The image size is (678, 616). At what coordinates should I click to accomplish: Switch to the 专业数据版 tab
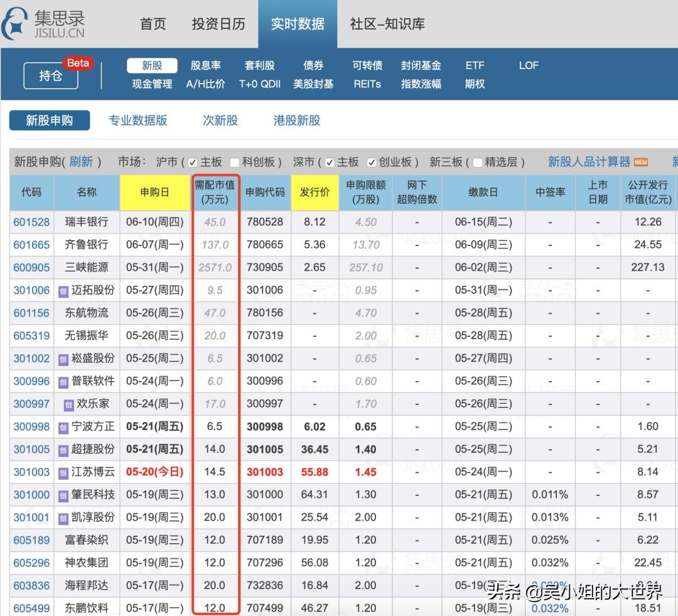138,120
